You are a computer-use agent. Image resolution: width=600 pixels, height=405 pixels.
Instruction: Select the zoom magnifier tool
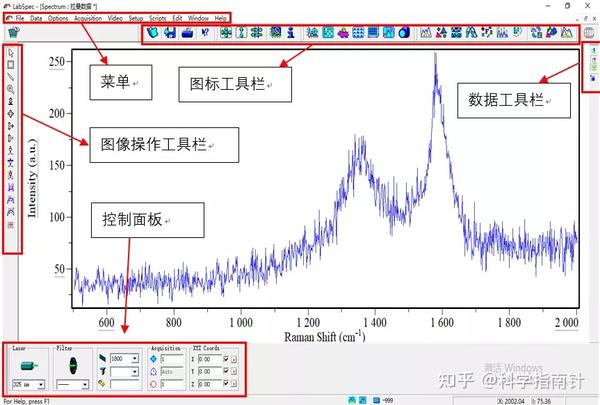click(11, 89)
